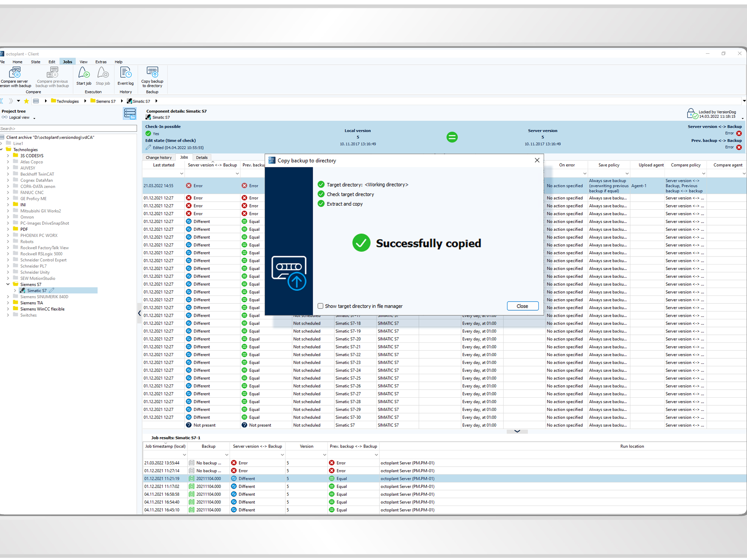Switch to the Change history tab
Image resolution: width=747 pixels, height=560 pixels.
159,157
